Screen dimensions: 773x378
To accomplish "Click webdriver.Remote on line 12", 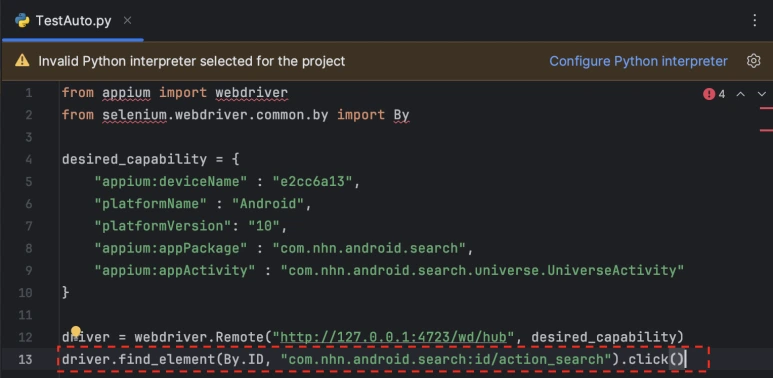I will pyautogui.click(x=200, y=337).
